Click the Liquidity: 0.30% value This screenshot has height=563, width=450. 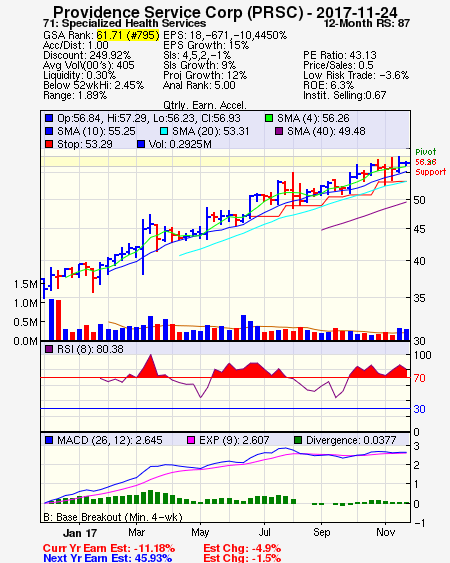tap(79, 75)
